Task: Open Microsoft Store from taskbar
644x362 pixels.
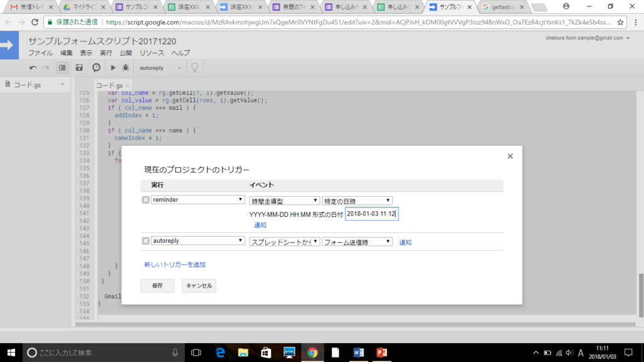Action: (x=266, y=353)
